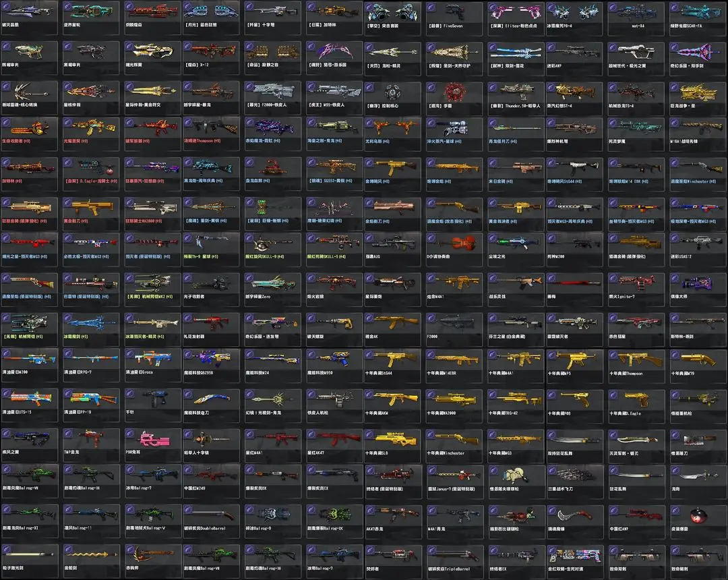Select the 迷彩USAS12 shotgun
Screen dimensions: 728x580
[x=698, y=249]
